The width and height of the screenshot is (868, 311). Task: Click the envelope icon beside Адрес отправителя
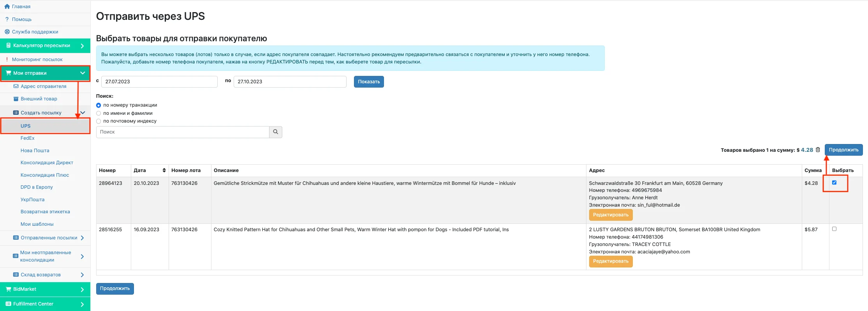[x=16, y=86]
